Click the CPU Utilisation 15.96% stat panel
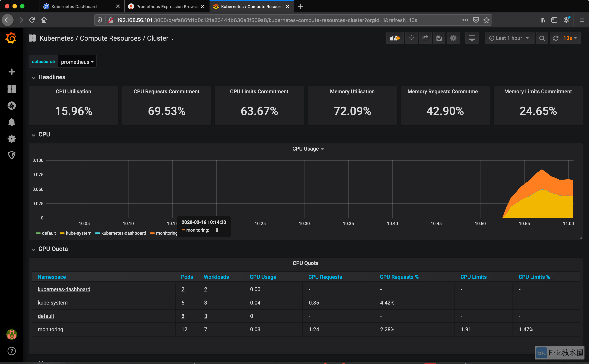 coord(73,106)
